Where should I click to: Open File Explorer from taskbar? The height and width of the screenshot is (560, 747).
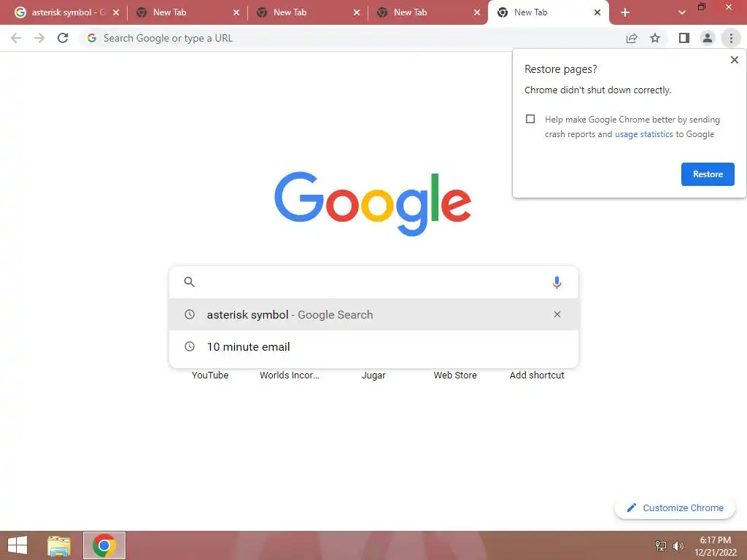point(59,545)
